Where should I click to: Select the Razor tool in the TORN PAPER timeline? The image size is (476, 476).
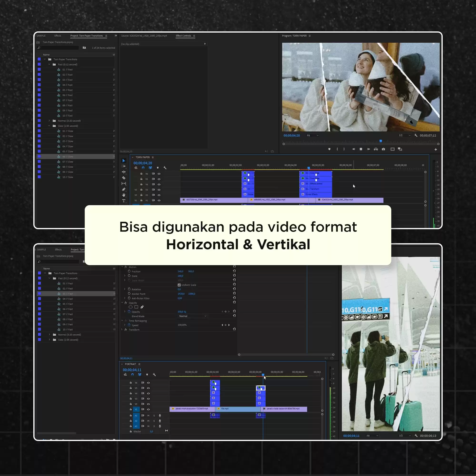(124, 178)
